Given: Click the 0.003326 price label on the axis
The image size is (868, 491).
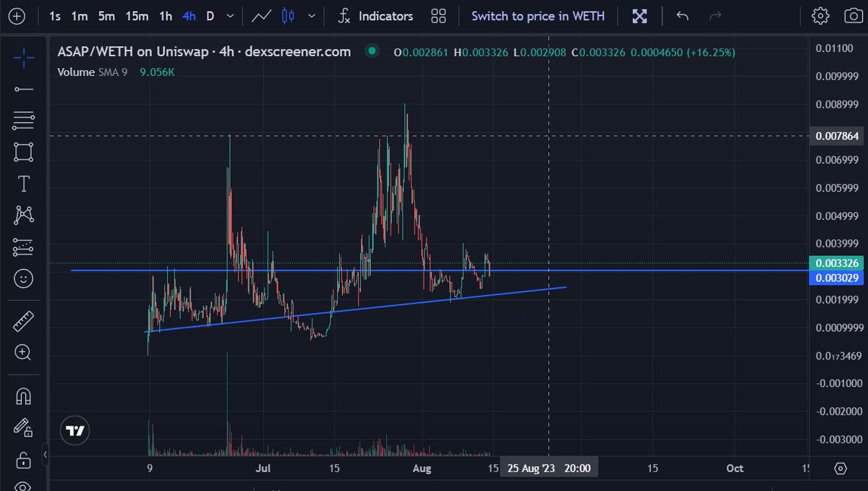Looking at the screenshot, I should click(836, 263).
